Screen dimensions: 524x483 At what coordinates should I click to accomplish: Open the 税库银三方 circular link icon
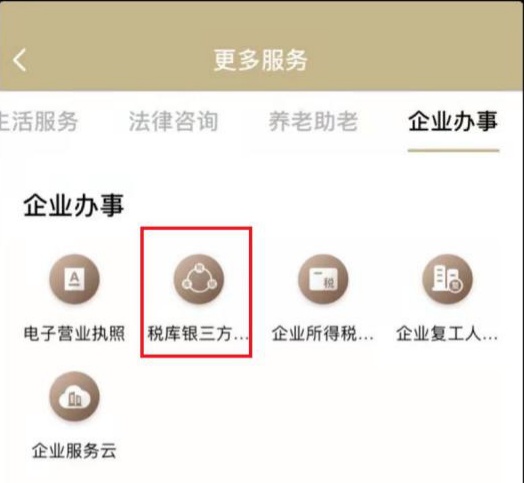[199, 279]
